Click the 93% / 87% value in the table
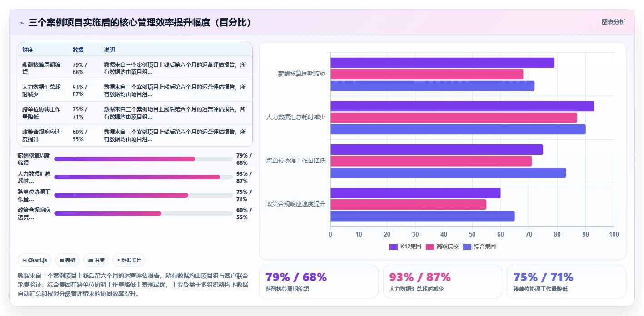The image size is (644, 316). coord(80,90)
